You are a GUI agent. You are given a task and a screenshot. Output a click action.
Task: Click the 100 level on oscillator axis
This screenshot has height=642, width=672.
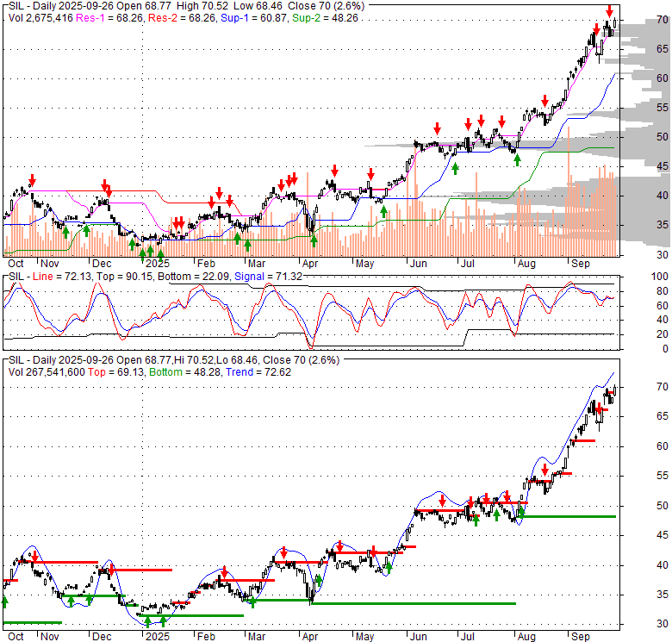pos(660,277)
